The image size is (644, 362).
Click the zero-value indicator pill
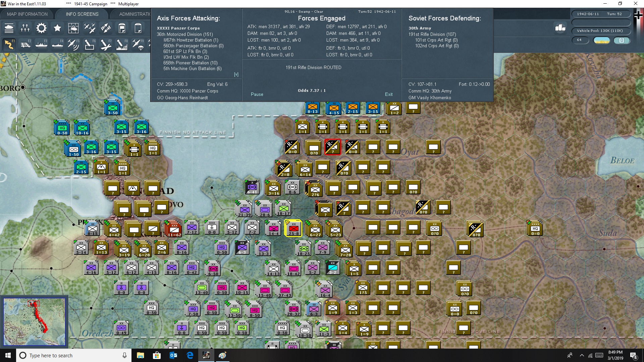(622, 40)
